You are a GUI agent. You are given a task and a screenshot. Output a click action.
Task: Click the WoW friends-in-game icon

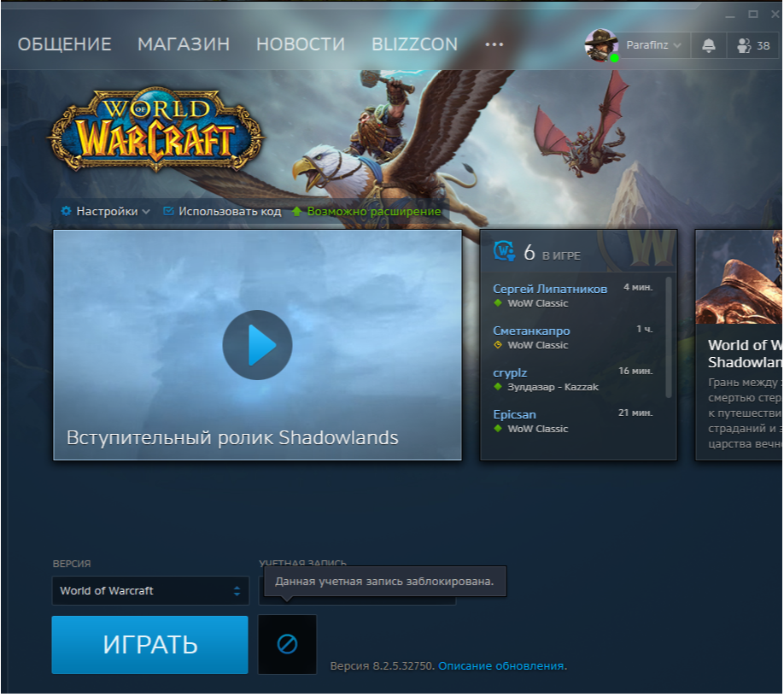(x=504, y=251)
